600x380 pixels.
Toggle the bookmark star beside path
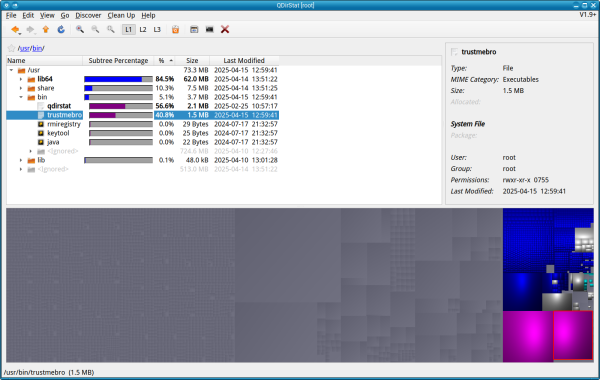pyautogui.click(x=11, y=48)
